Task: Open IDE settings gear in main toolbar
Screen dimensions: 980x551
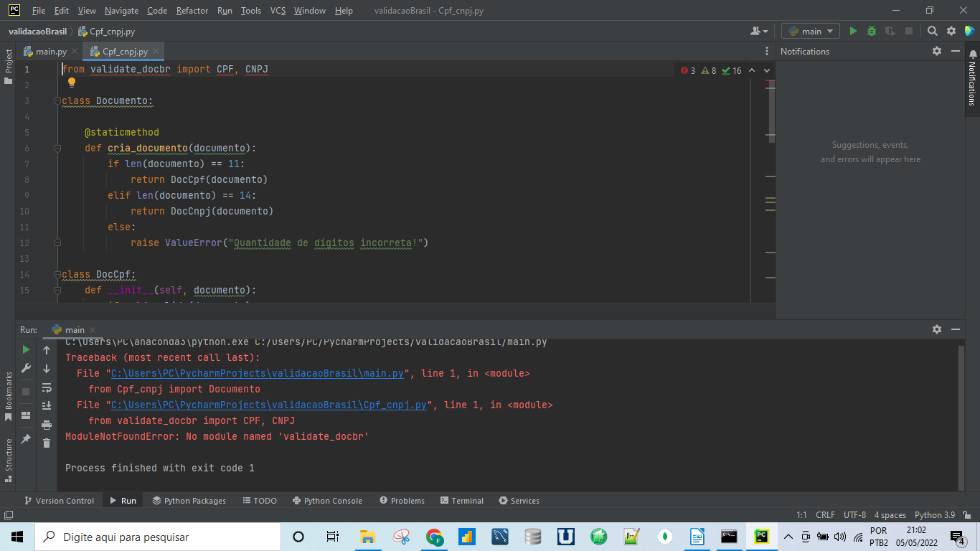Action: pyautogui.click(x=951, y=31)
